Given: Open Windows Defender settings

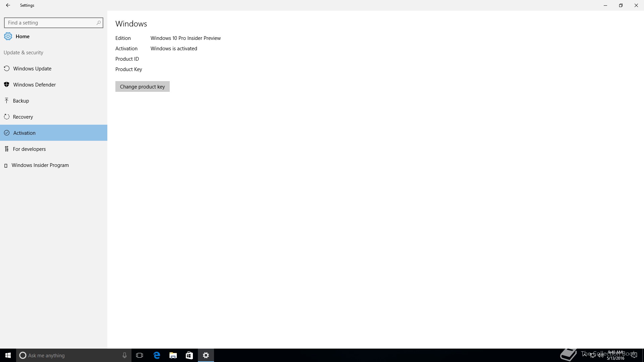Looking at the screenshot, I should click(x=54, y=84).
